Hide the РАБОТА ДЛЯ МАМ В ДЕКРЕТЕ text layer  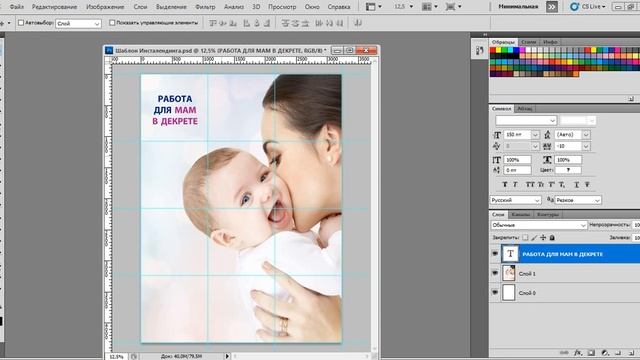coord(495,254)
